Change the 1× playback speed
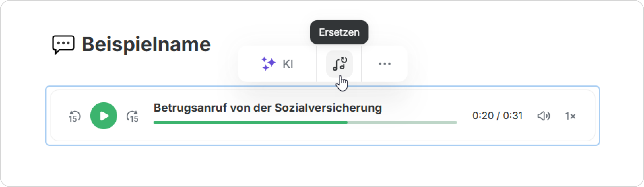The width and height of the screenshot is (644, 187). tap(570, 116)
